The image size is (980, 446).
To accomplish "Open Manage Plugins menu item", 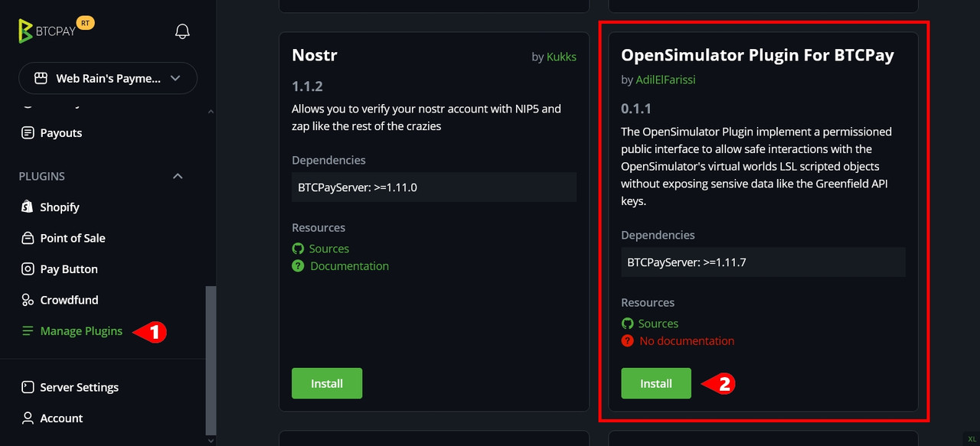I will [81, 331].
